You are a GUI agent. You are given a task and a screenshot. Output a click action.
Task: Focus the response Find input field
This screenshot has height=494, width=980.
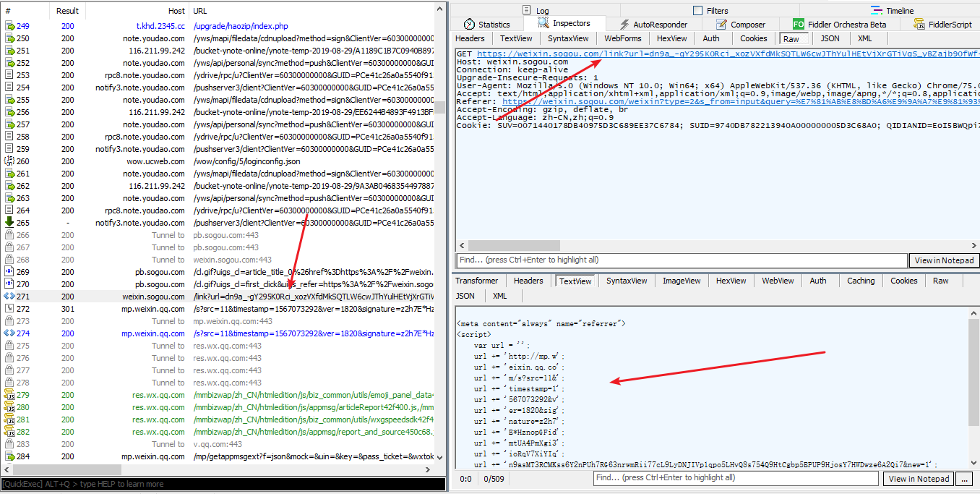736,478
